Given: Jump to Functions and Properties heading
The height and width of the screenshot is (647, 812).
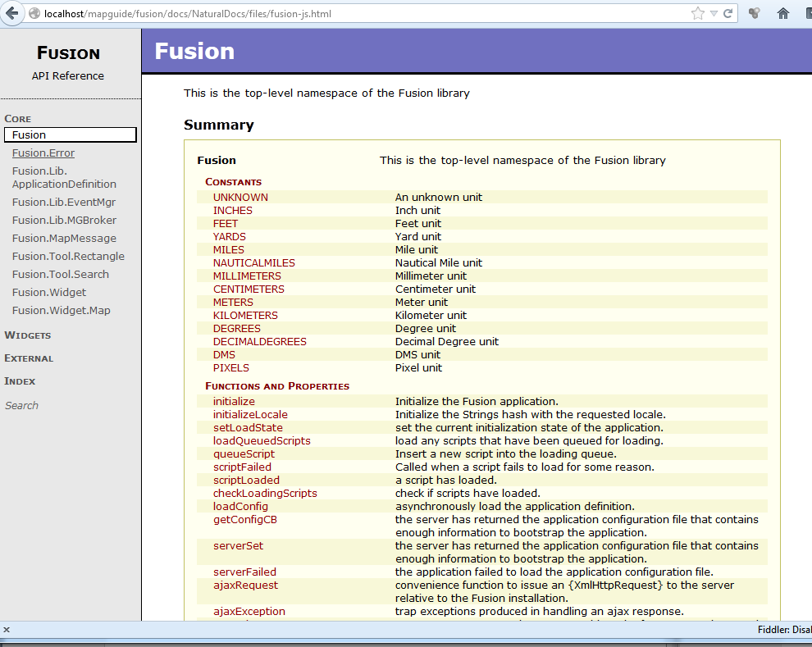Looking at the screenshot, I should click(277, 386).
